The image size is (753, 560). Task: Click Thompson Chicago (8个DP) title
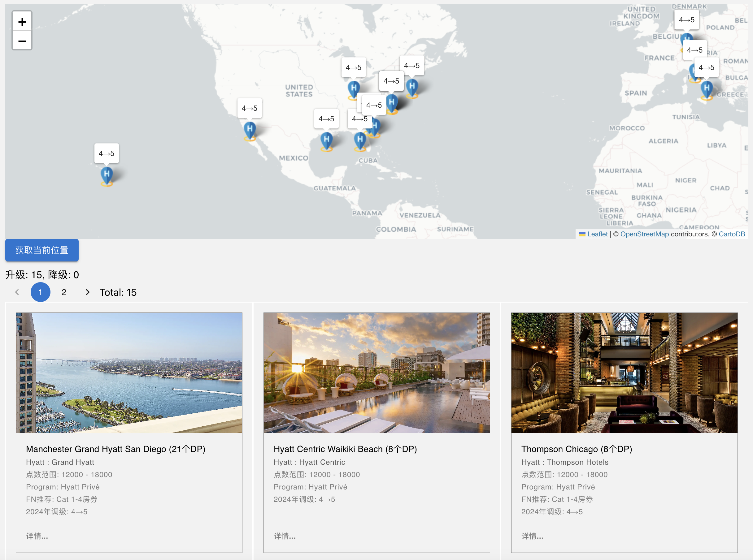coord(577,449)
